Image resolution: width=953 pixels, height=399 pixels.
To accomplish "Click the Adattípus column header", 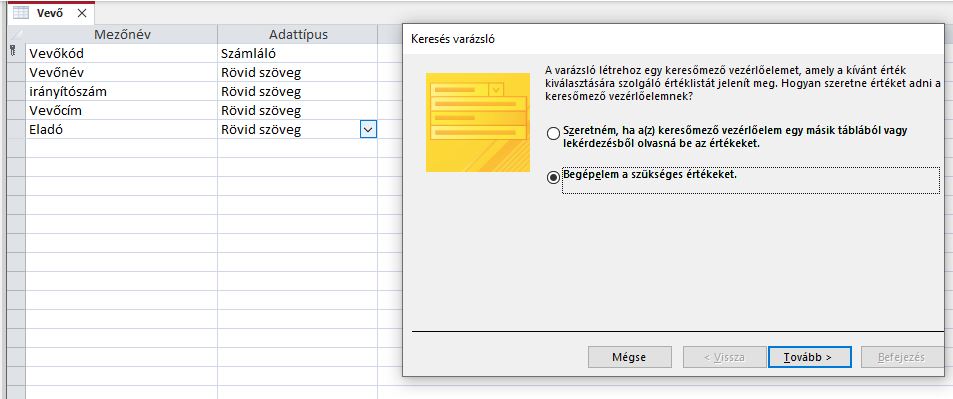I will (x=298, y=35).
